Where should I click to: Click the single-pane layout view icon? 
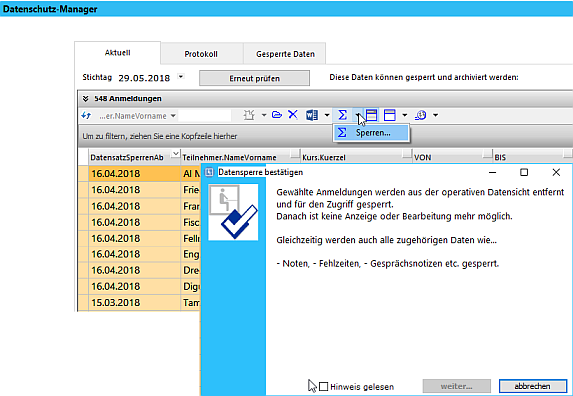pyautogui.click(x=390, y=115)
